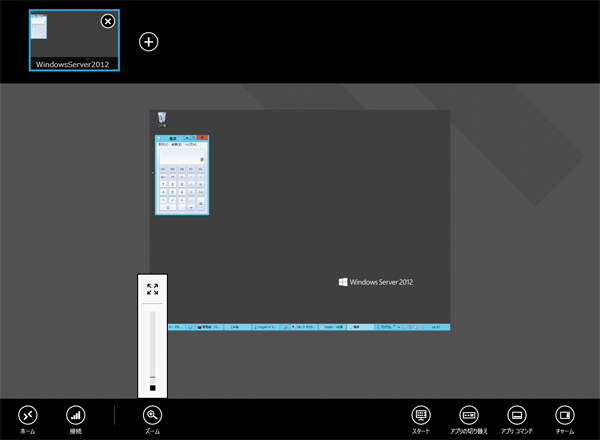Viewport: 600px width, 440px height.
Task: Click calculator wide 0 key
Action: point(168,207)
